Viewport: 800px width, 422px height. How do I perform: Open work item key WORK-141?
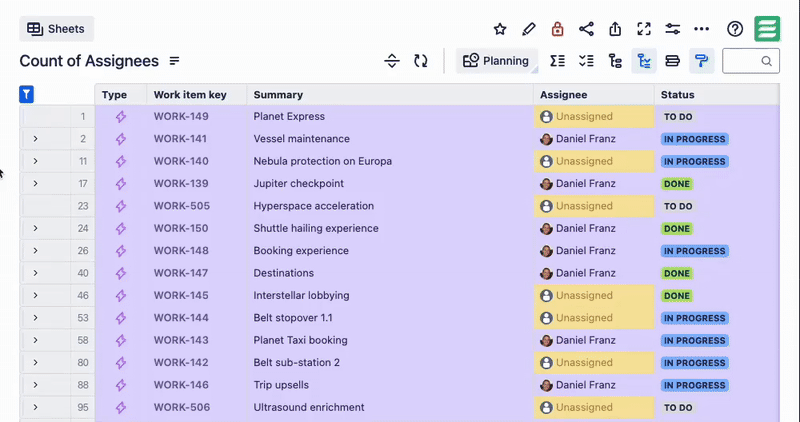181,139
